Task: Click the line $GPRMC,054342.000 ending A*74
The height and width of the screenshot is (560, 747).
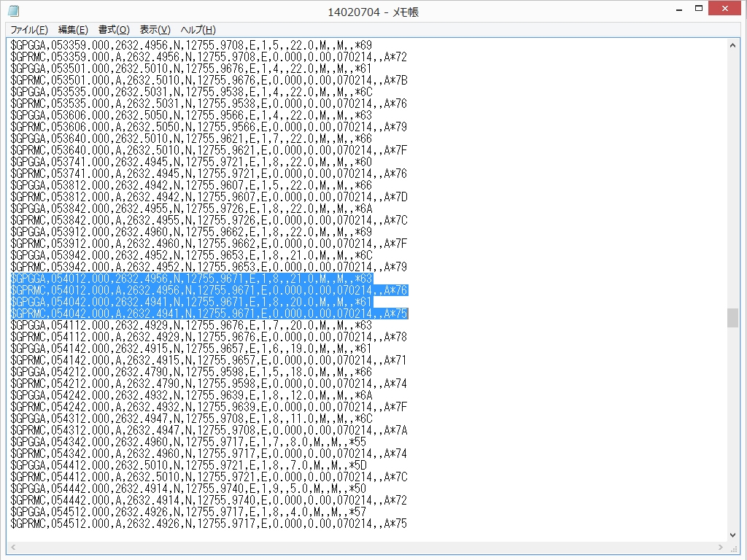Action: tap(209, 454)
